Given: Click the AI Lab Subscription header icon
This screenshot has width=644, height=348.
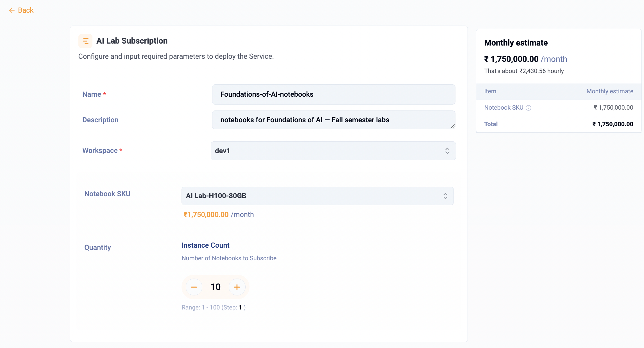Looking at the screenshot, I should tap(85, 41).
